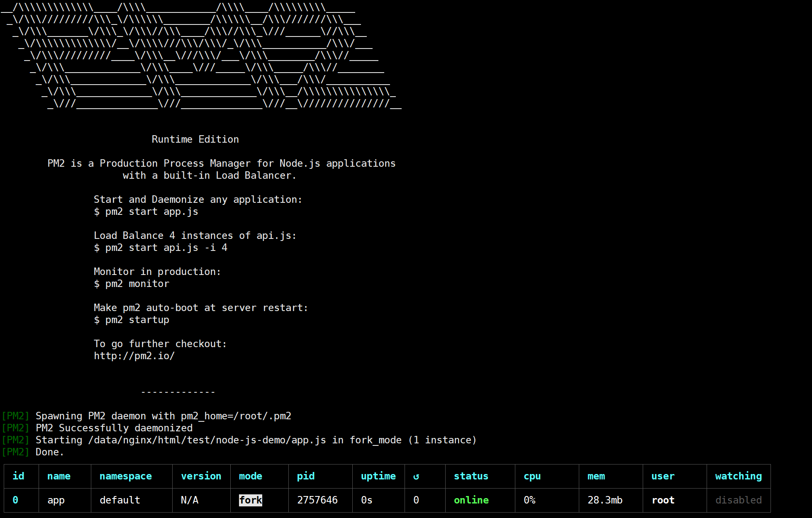Click the 'name' column header

[59, 476]
